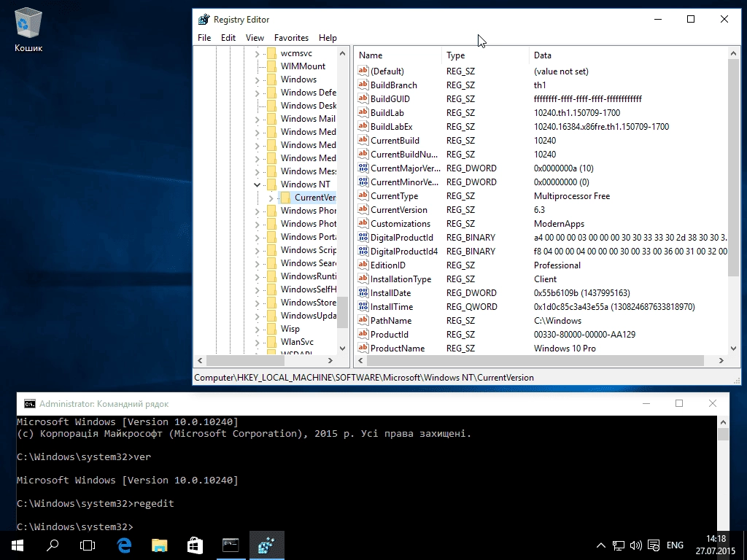Open the Edit menu in Registry Editor
Viewport: 747px width, 560px height.
click(228, 38)
